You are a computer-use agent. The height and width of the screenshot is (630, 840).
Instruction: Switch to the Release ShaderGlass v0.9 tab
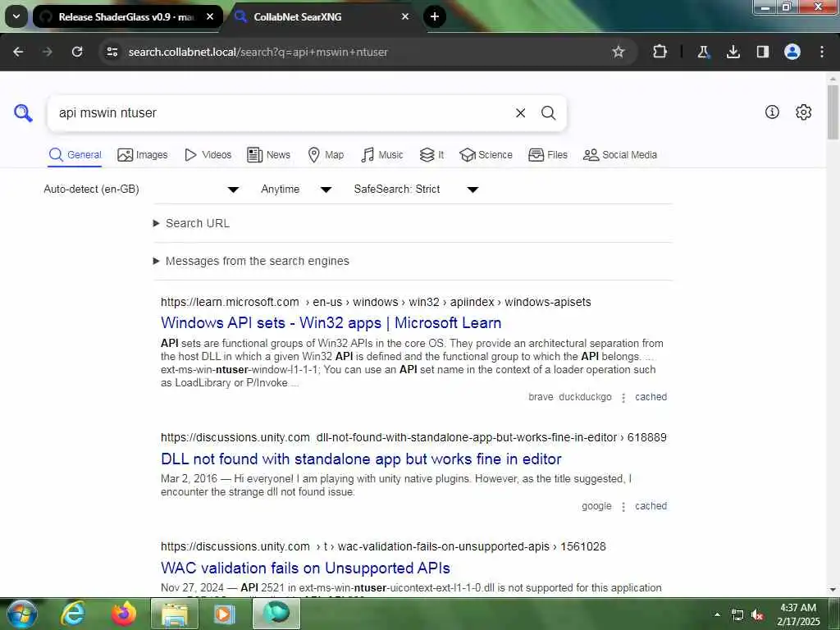click(x=127, y=16)
